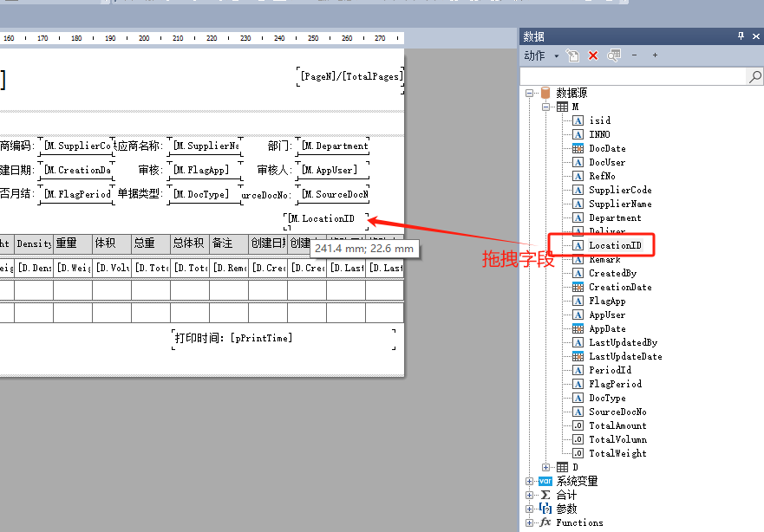Select the TotalVolumn numeric field

coord(617,439)
